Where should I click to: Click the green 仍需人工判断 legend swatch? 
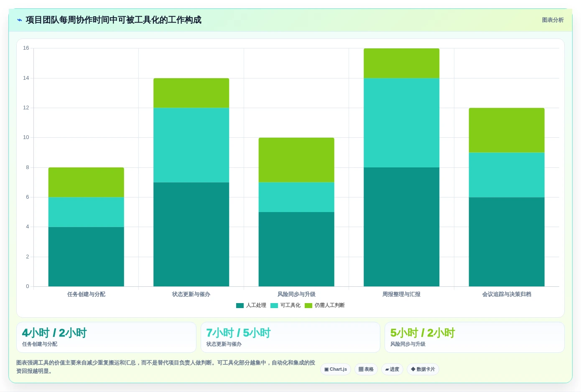[x=308, y=306]
